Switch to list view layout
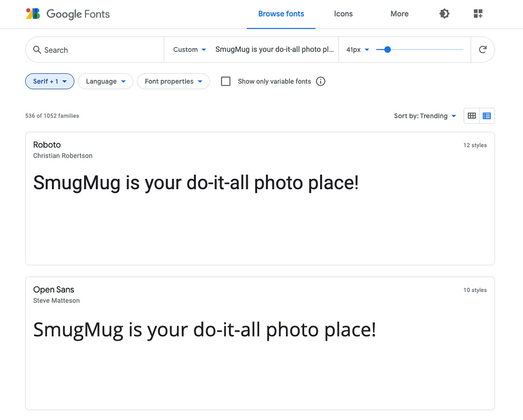Viewport: 523px width, 420px height. (x=487, y=116)
